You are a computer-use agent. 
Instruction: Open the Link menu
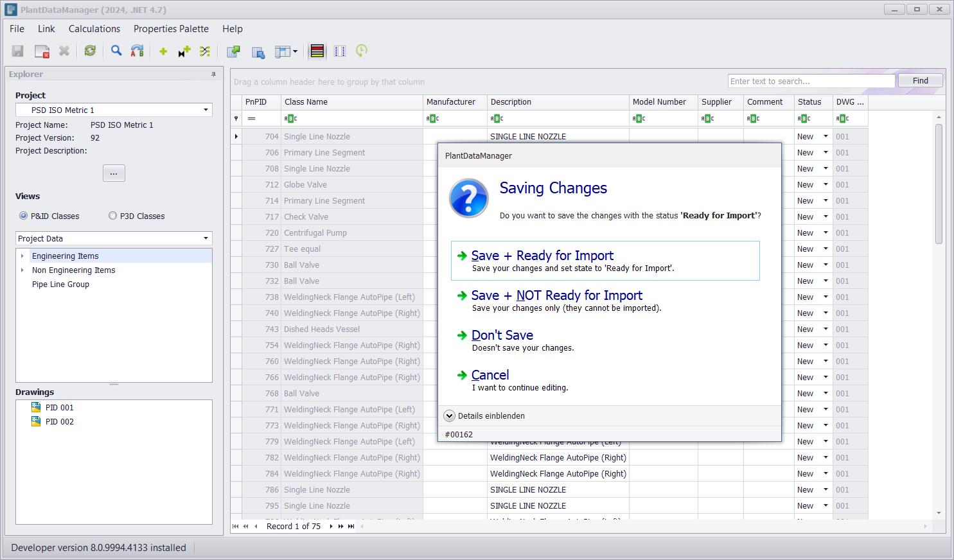[x=46, y=29]
